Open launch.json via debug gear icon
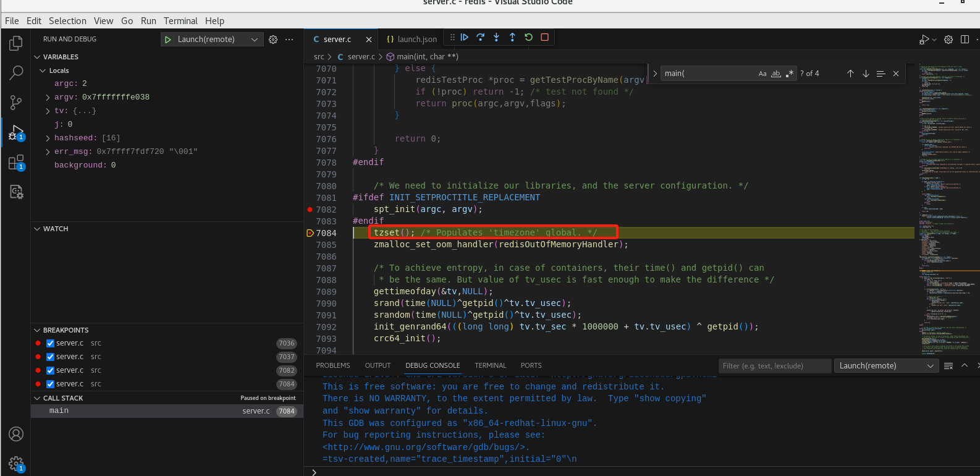Viewport: 980px width, 476px height. coord(273,40)
